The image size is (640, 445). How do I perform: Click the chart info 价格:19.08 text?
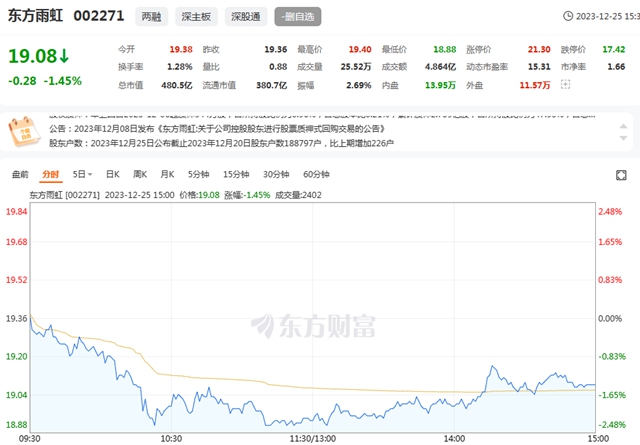pyautogui.click(x=200, y=195)
